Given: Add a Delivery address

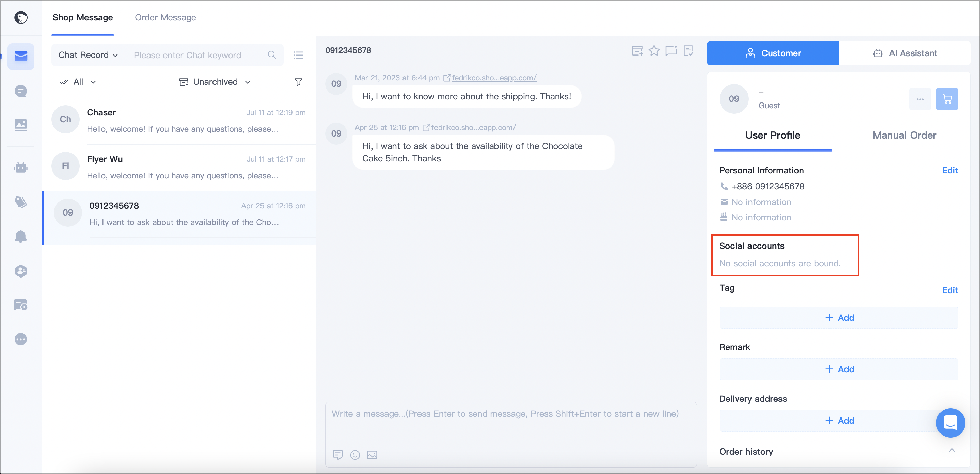Looking at the screenshot, I should [838, 420].
